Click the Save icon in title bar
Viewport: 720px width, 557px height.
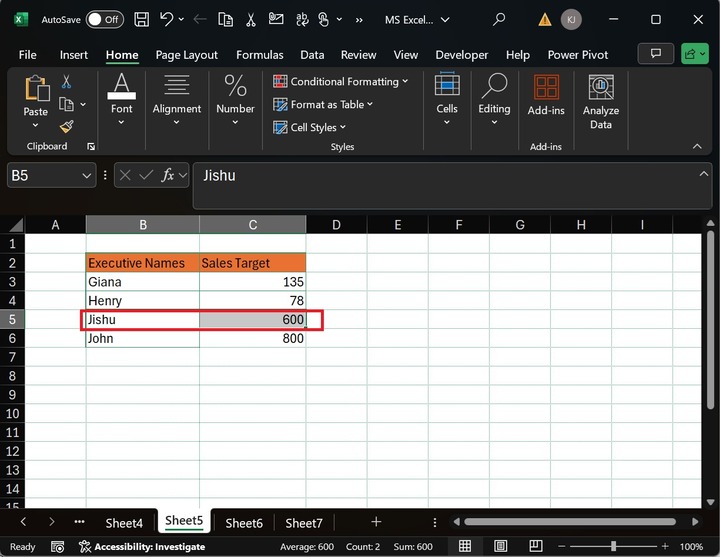pos(142,19)
